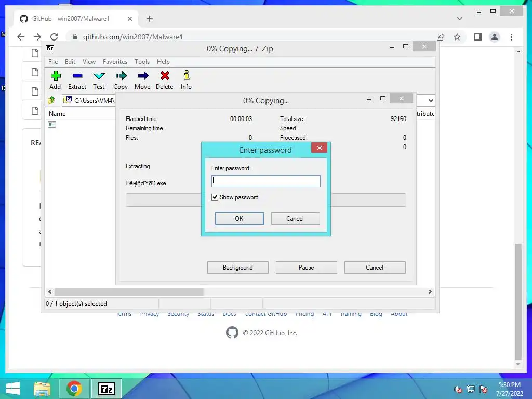532x399 pixels.
Task: Click the Chrome address bar URL
Action: pos(133,37)
